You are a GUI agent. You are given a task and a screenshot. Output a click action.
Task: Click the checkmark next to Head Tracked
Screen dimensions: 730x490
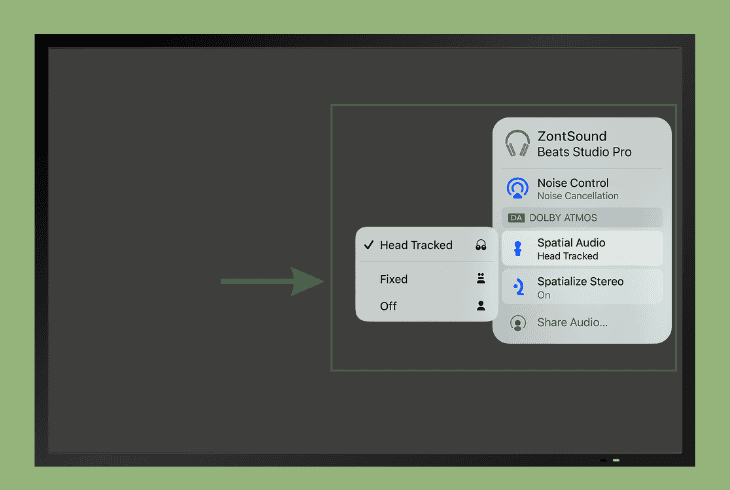click(369, 245)
